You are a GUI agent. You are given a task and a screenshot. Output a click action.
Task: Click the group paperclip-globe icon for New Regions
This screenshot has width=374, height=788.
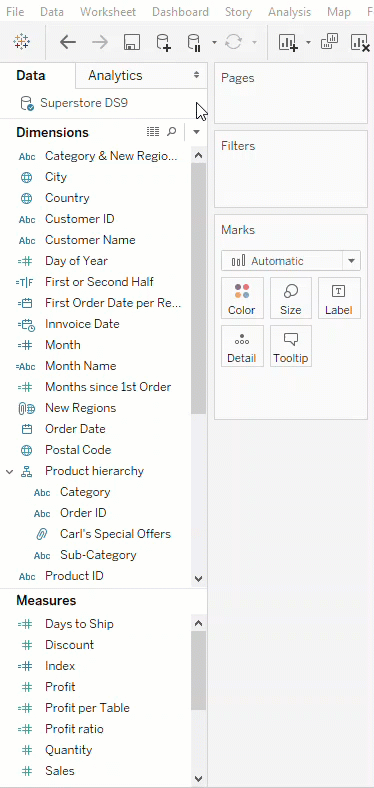(27, 409)
